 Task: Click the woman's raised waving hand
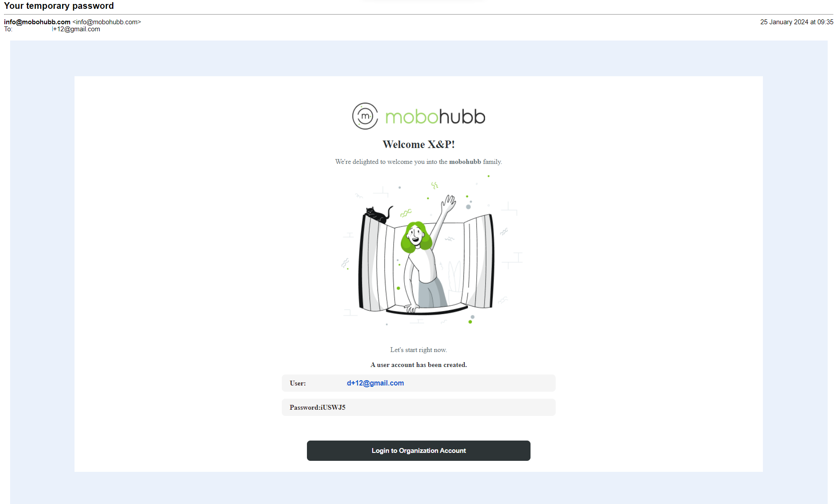pyautogui.click(x=448, y=204)
